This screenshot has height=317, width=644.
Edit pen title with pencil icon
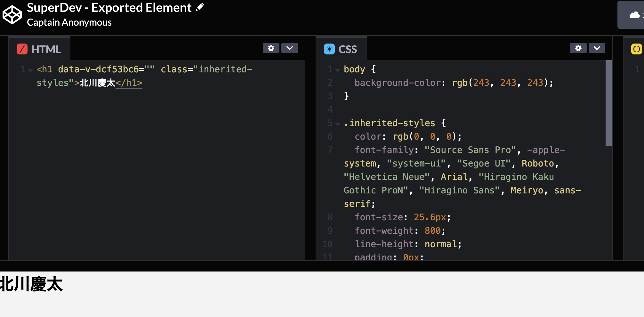[x=200, y=7]
